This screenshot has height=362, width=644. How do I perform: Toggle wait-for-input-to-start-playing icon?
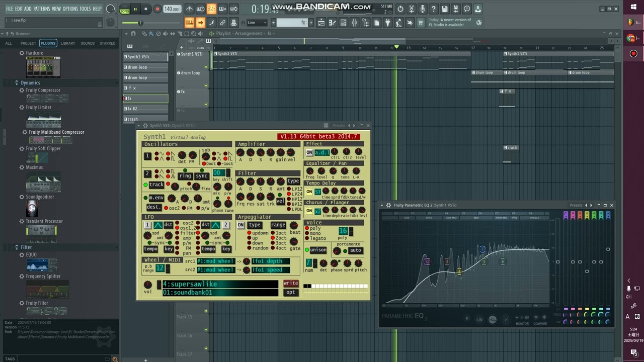click(x=200, y=9)
